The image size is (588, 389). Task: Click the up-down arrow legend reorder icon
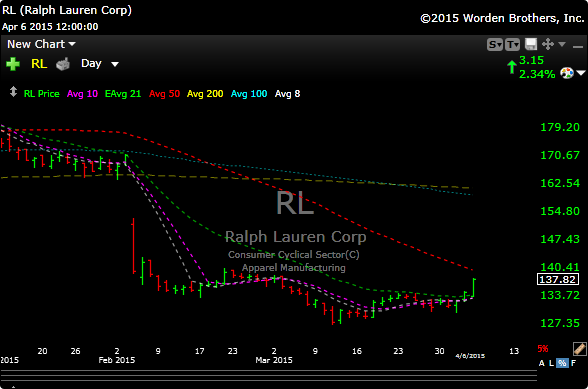coord(13,92)
